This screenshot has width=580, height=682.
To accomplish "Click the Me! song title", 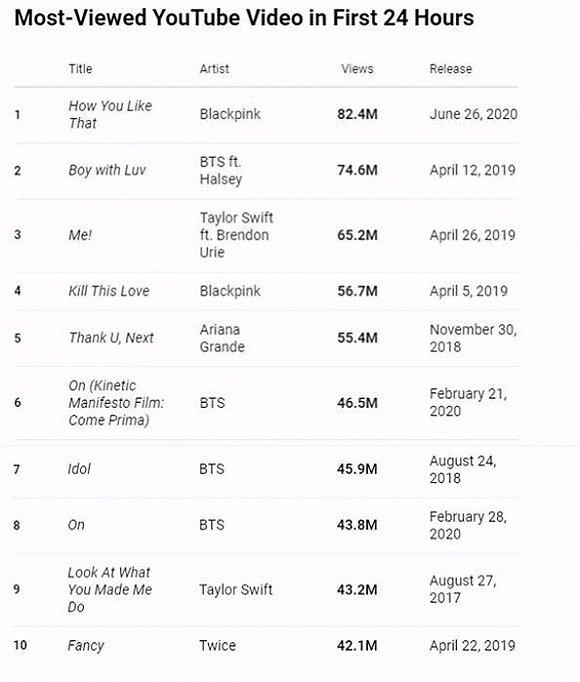I will (x=80, y=235).
